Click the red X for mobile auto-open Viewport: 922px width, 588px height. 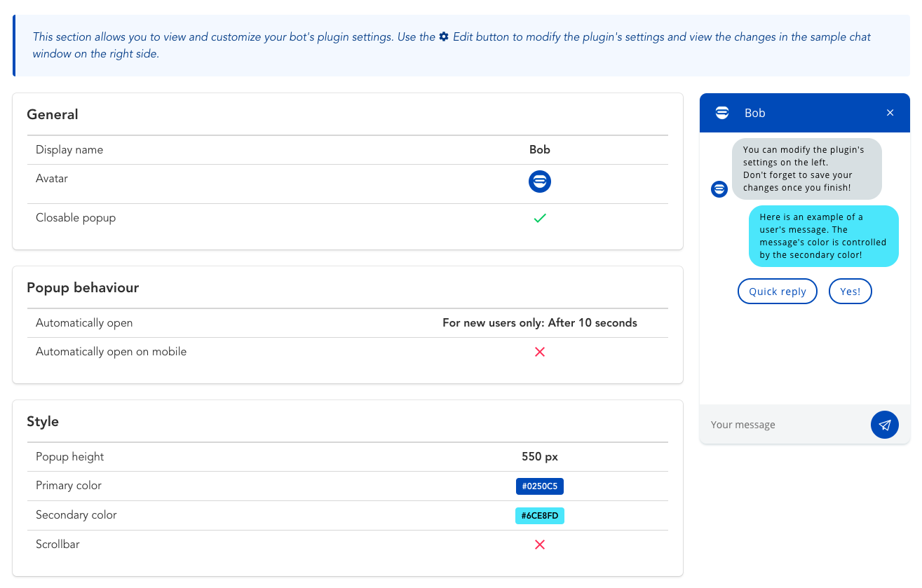[539, 352]
